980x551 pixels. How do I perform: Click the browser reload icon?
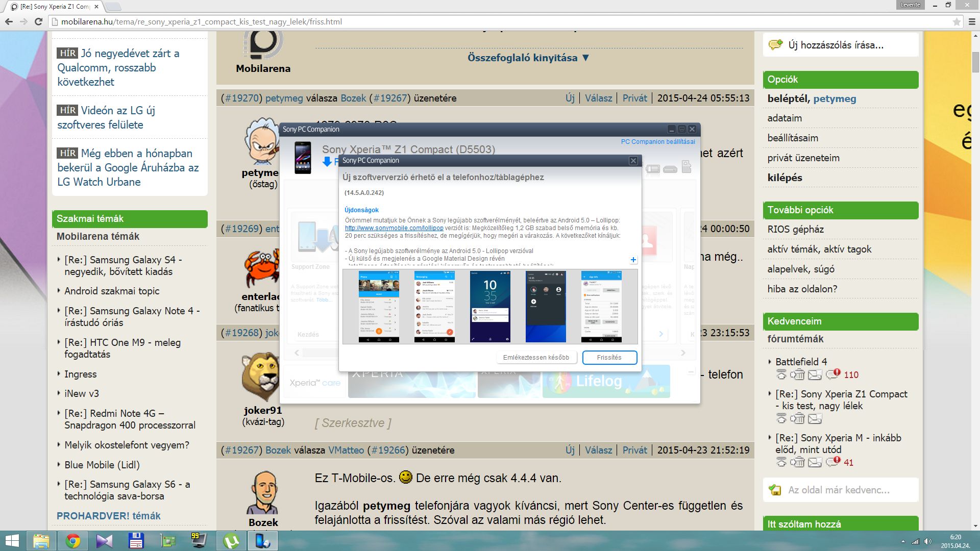click(x=38, y=21)
